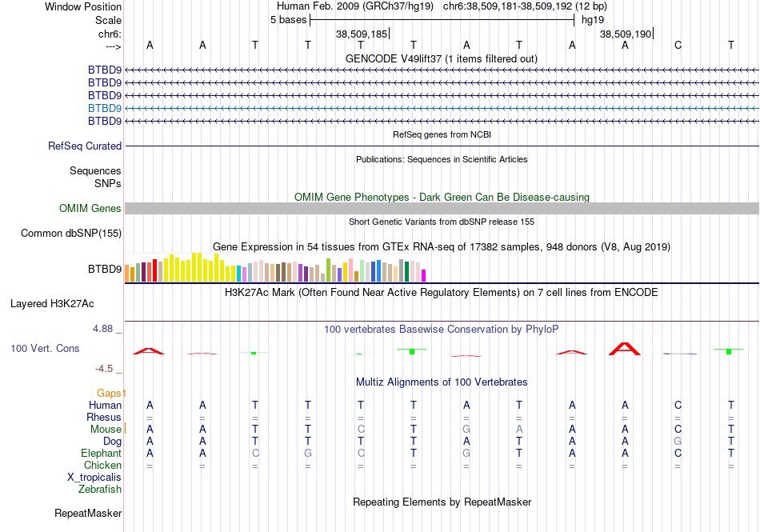
Task: Click the gray OMIM Genes track bar
Action: 442,208
